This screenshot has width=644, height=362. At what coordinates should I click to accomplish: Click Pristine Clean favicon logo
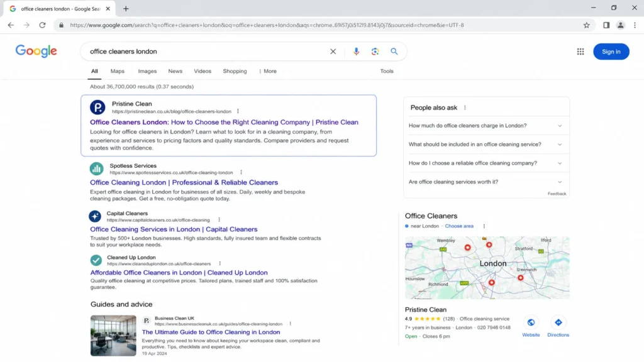click(97, 107)
